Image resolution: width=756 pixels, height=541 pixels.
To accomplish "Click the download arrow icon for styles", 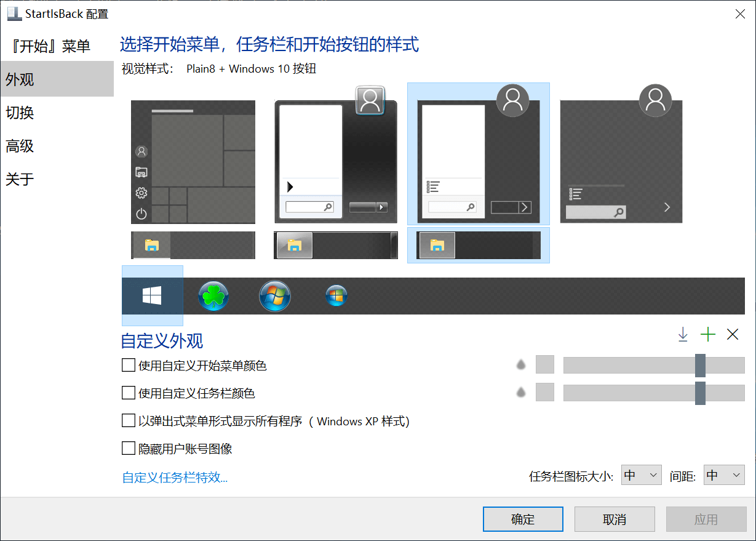I will pyautogui.click(x=683, y=335).
